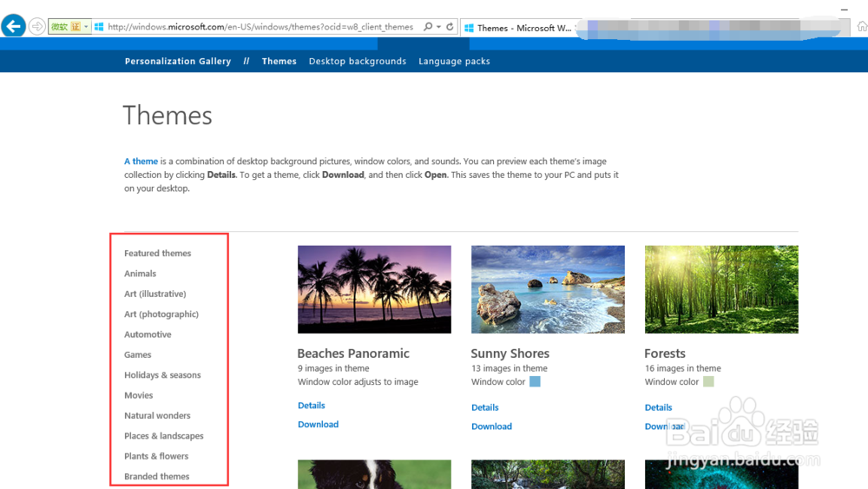
Task: Expand the address bar autocomplete dropdown arrow
Action: click(438, 27)
